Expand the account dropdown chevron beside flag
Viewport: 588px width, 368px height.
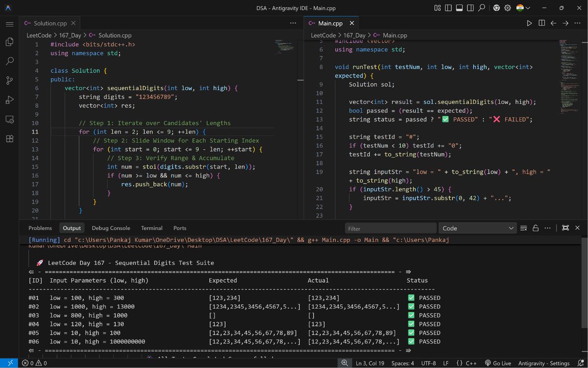pos(528,8)
